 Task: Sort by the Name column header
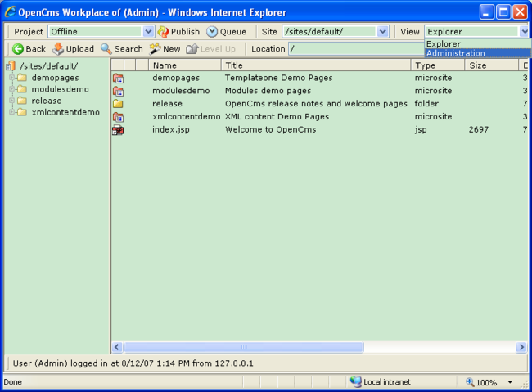pos(185,65)
